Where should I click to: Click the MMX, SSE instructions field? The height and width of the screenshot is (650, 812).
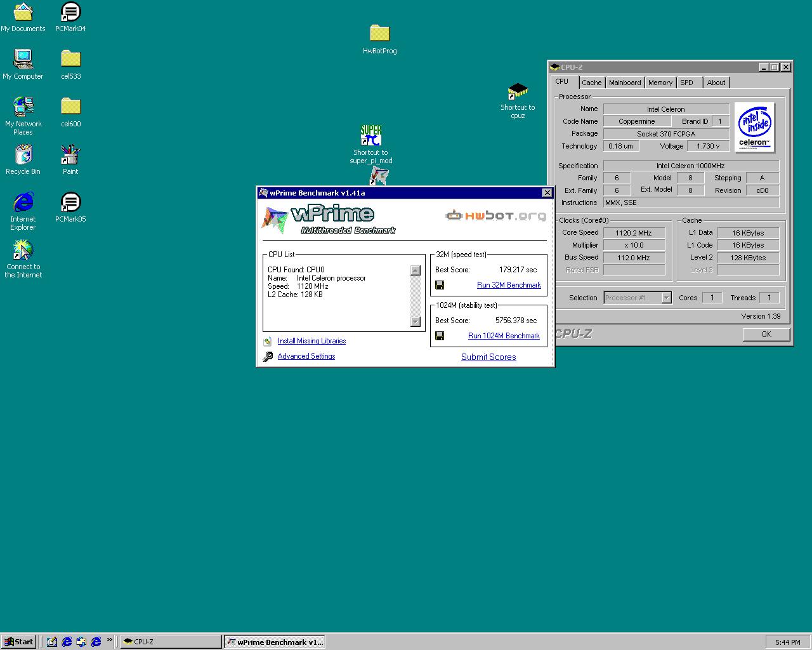pos(691,202)
